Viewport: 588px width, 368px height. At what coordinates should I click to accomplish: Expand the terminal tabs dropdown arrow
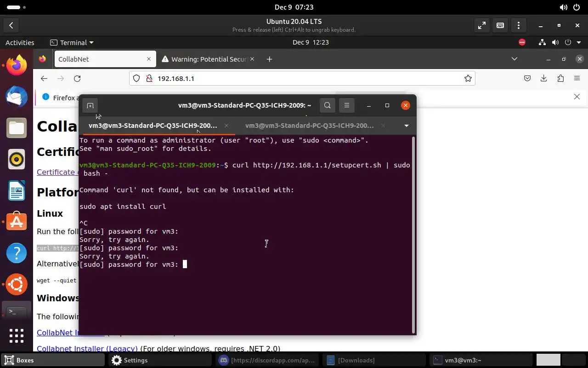(406, 126)
